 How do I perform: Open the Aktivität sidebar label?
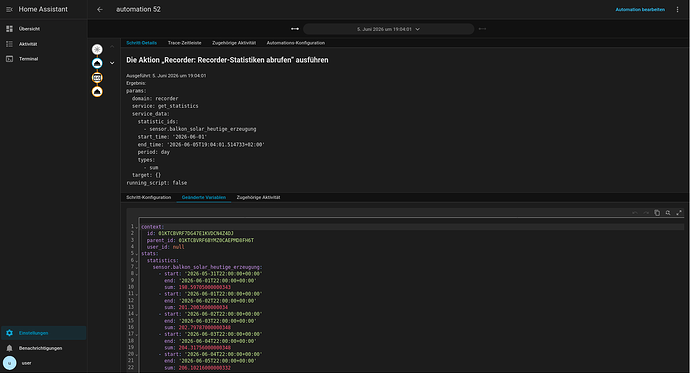pos(28,44)
